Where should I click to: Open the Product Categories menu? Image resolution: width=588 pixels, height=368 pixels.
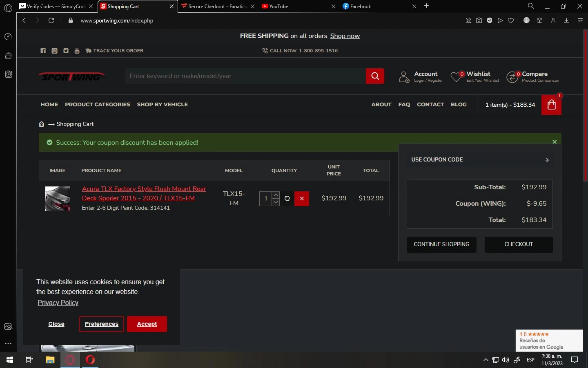coord(98,105)
